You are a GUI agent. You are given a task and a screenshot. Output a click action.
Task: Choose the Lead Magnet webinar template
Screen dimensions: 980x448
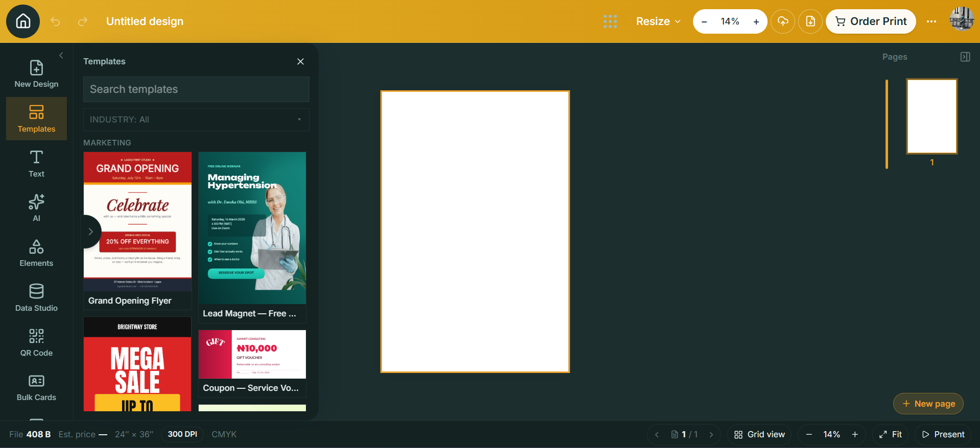pyautogui.click(x=252, y=237)
